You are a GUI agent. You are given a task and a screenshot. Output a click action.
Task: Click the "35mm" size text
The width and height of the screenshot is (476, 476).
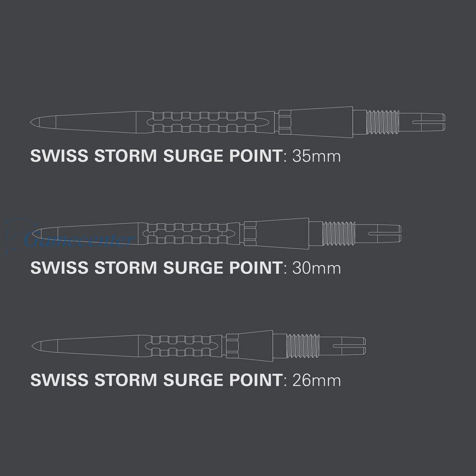[x=317, y=156]
